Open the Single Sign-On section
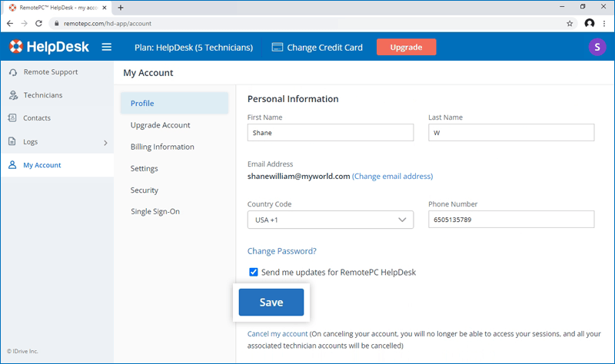 coord(155,211)
